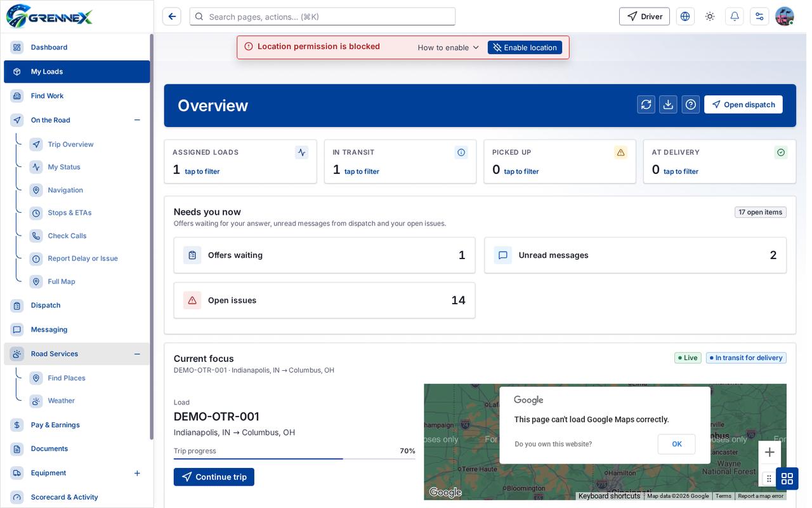Open the language globe icon

point(685,17)
